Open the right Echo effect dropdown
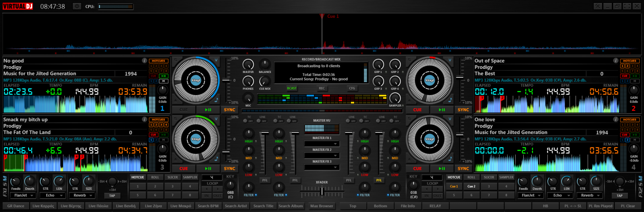This screenshot has width=644, height=212. (561, 195)
